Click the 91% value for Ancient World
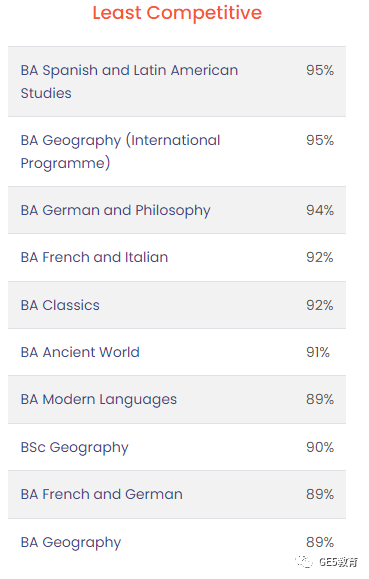The width and height of the screenshot is (369, 579). [318, 352]
